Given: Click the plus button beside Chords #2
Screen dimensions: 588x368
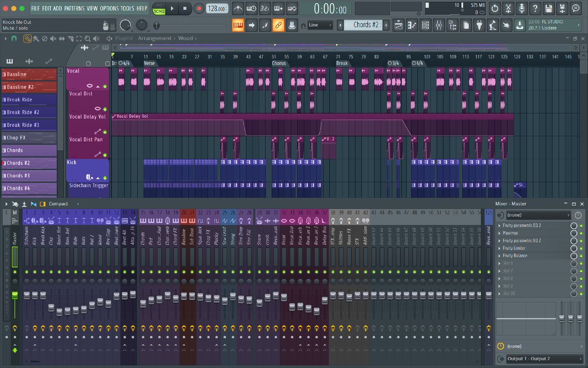Looking at the screenshot, I should (x=386, y=25).
